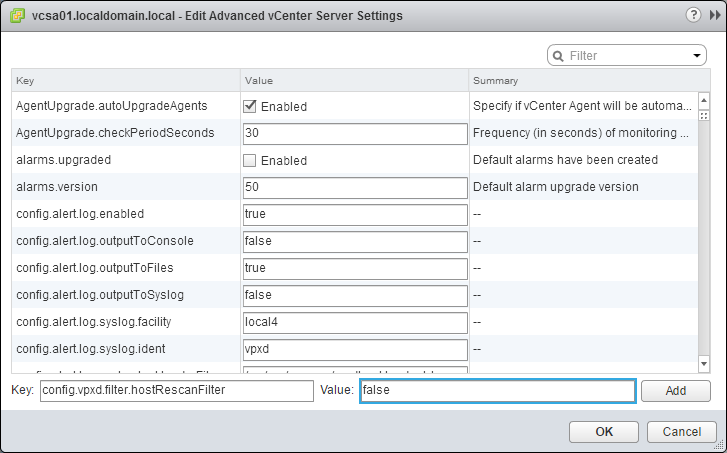The height and width of the screenshot is (453, 727).
Task: Click summary 'Default alarm upgrade version'
Action: [555, 187]
